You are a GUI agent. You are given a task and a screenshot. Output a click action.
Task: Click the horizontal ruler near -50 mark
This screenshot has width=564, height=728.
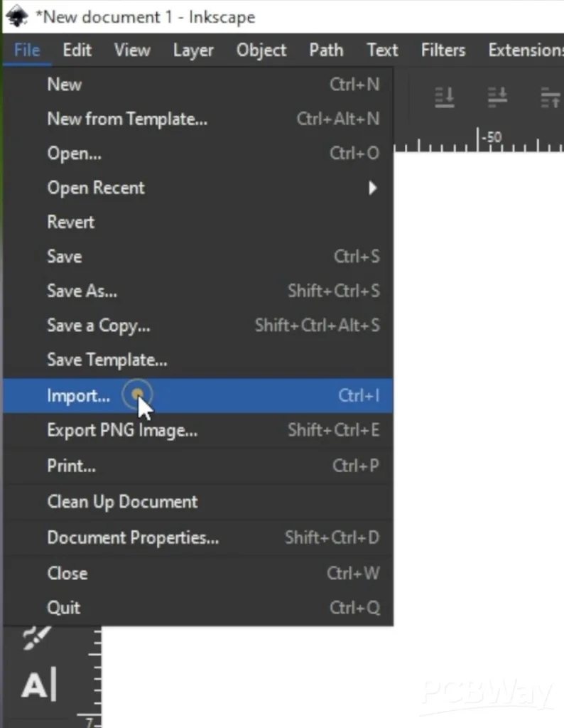coord(490,141)
